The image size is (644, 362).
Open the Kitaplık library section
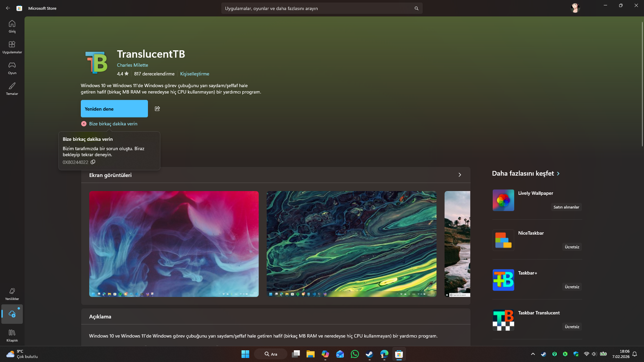tap(12, 335)
